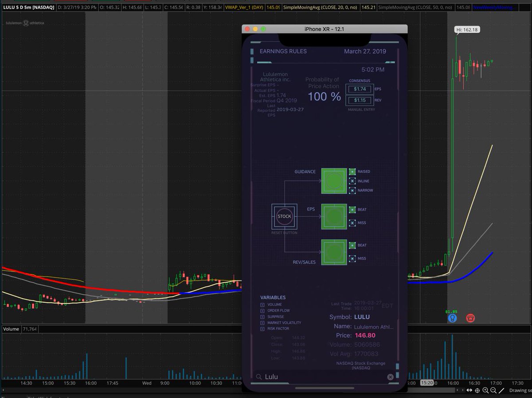Select the line drawing tool below chart

click(501, 390)
